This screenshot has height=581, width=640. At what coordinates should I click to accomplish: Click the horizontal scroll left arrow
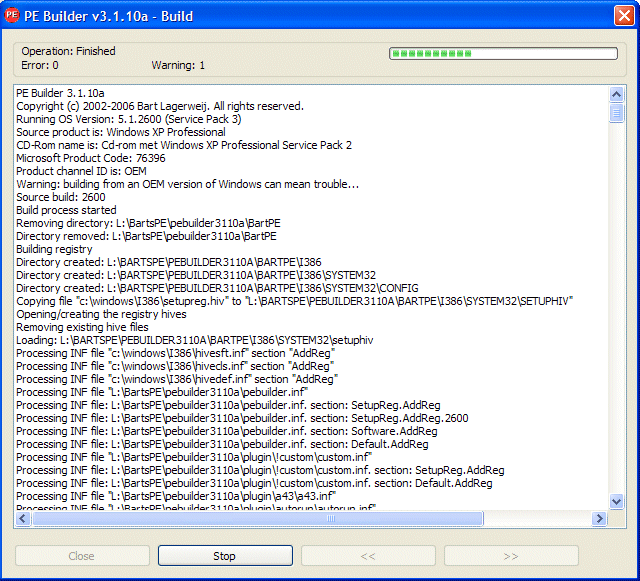click(23, 519)
